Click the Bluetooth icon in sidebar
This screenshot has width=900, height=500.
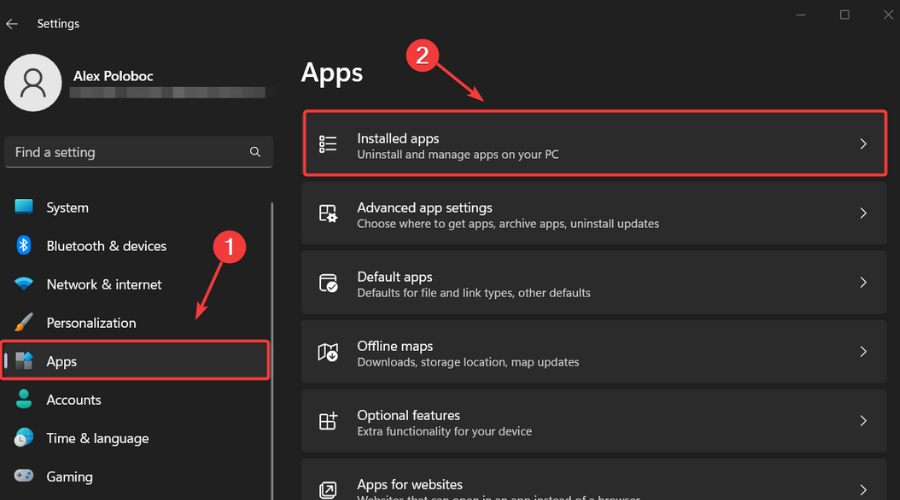(x=24, y=245)
